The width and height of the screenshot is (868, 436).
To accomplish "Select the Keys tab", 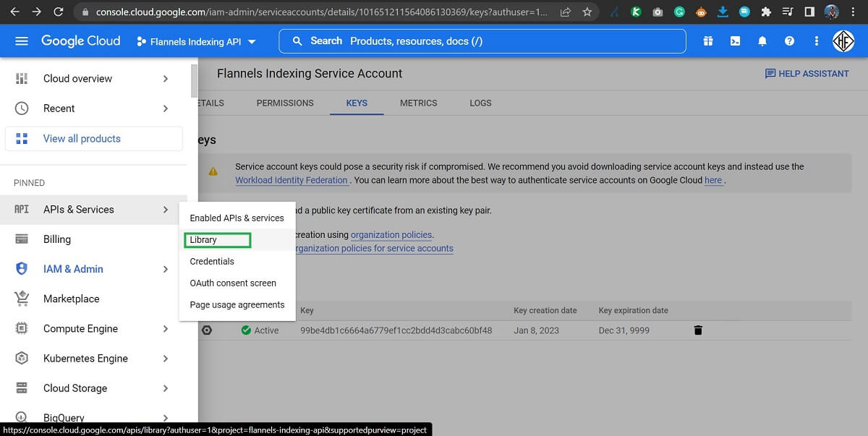I will [x=357, y=103].
